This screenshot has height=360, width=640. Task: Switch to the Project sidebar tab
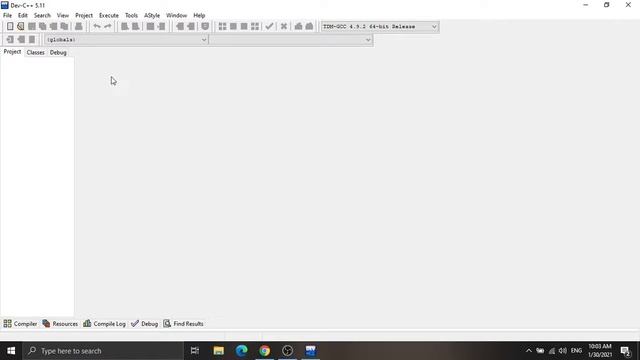point(12,52)
